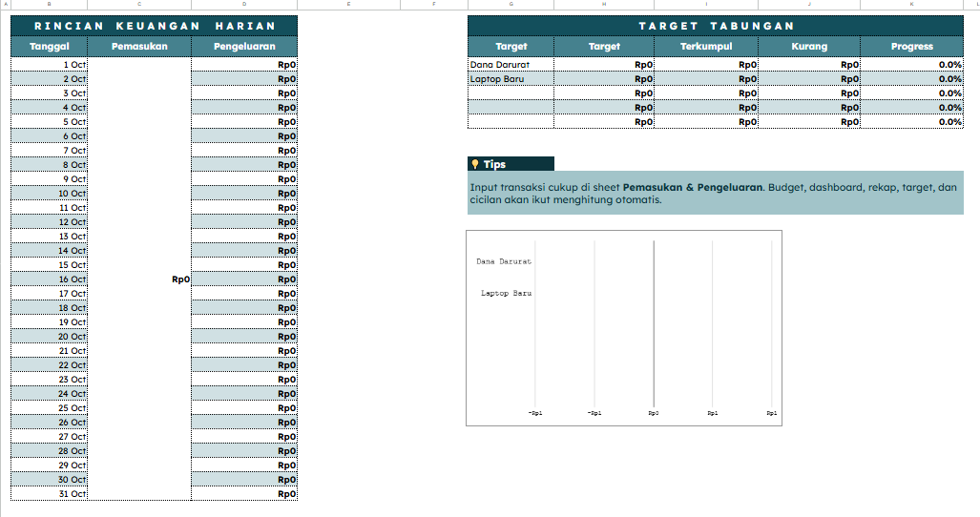Click the Target heading next to Terkumpul
This screenshot has height=517, width=980.
(x=604, y=46)
